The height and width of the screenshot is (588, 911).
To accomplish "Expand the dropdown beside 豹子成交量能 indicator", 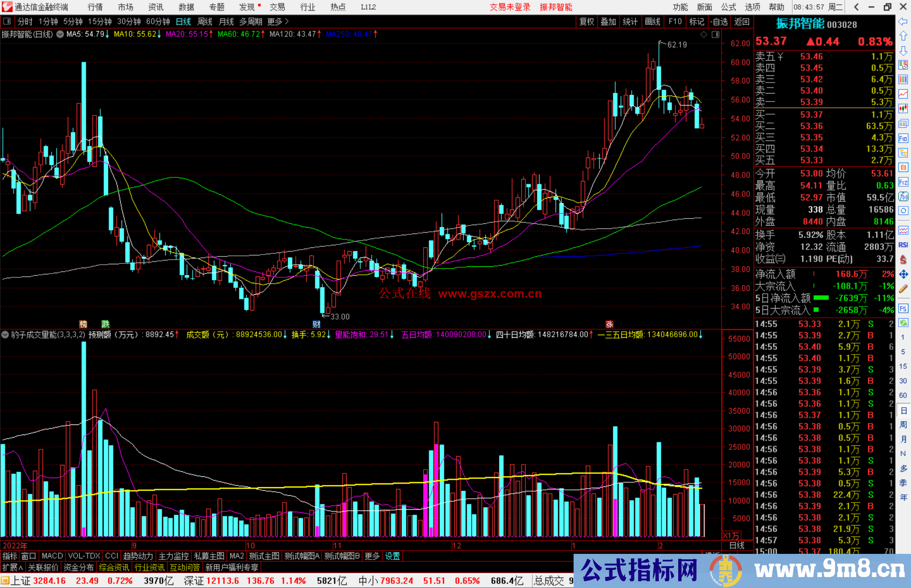I will pos(5,335).
